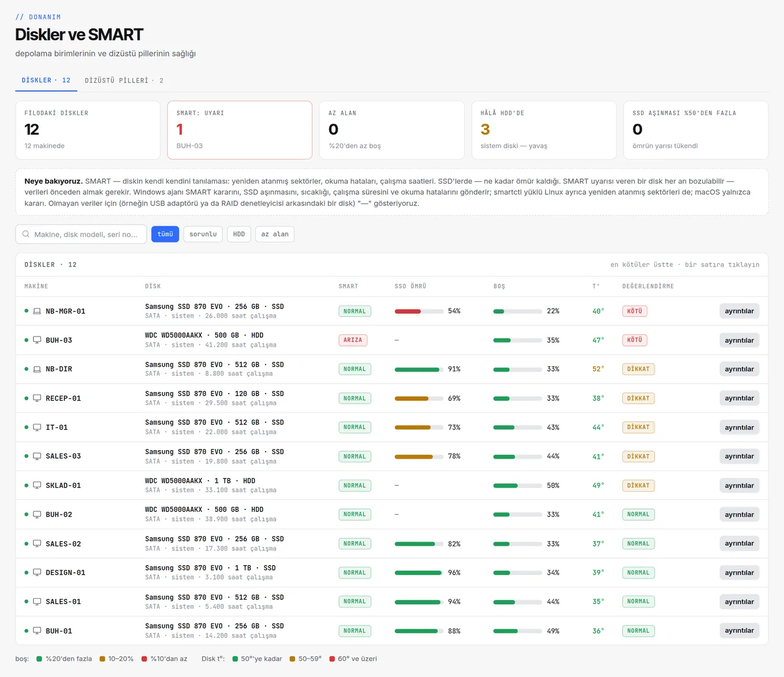Screen dimensions: 784x677
Task: Focus the machine and disk search field
Action: click(x=81, y=234)
